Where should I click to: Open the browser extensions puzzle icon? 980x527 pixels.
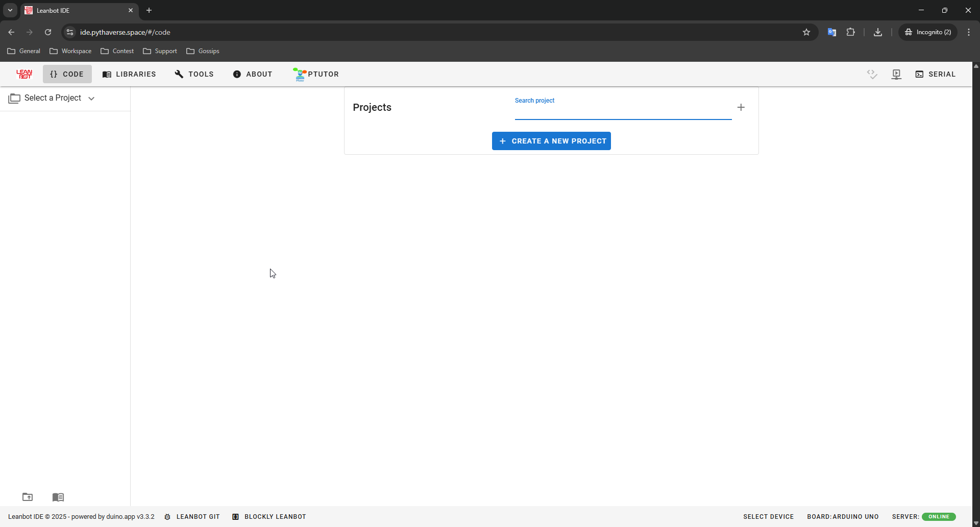[850, 32]
